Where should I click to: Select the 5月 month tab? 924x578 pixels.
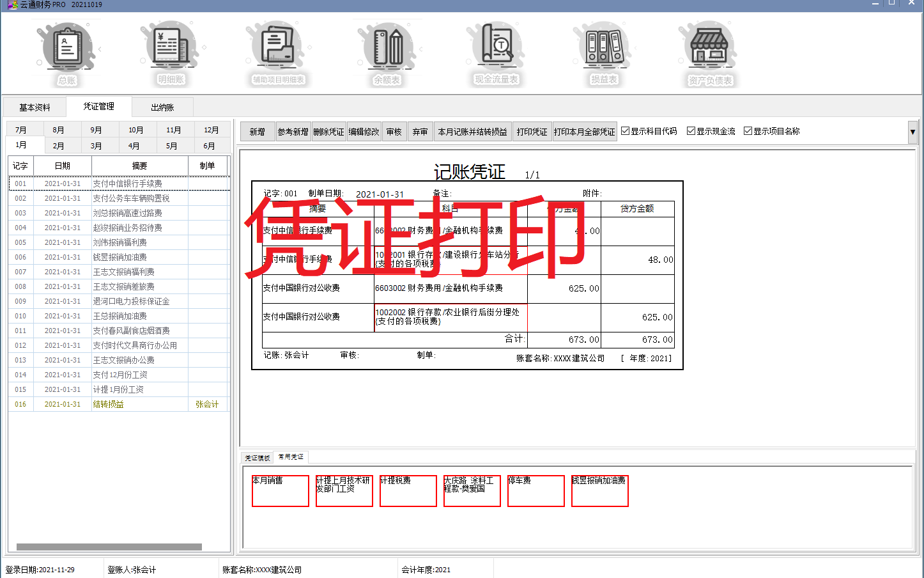(x=171, y=146)
